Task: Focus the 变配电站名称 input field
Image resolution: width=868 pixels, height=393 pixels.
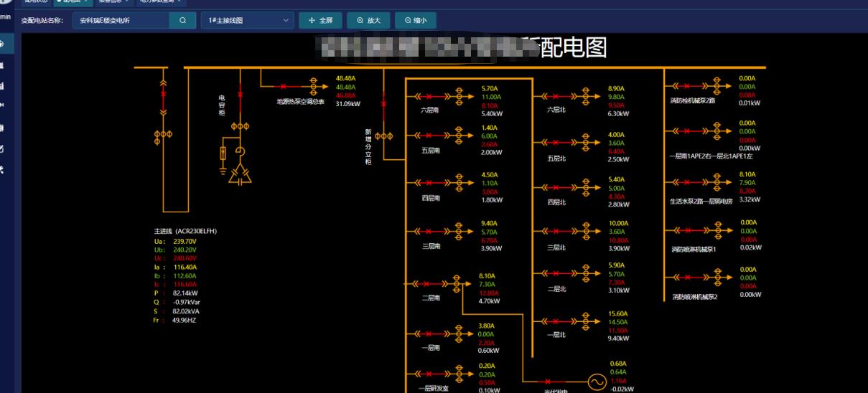Action: pos(122,21)
